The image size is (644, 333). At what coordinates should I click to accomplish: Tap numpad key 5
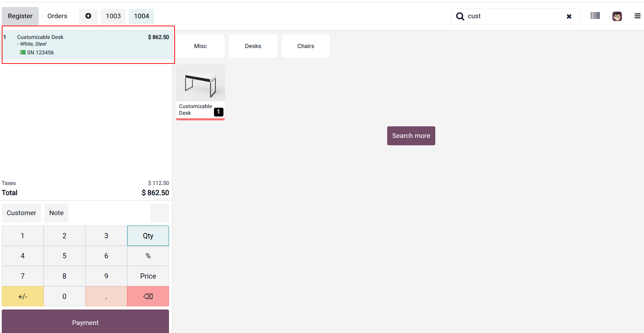(x=64, y=256)
